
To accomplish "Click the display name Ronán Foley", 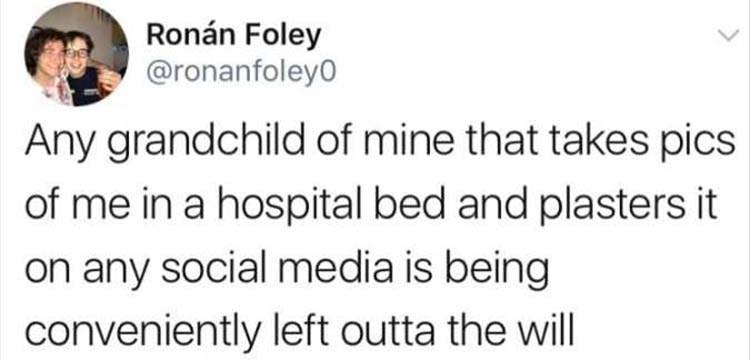I will [x=233, y=37].
